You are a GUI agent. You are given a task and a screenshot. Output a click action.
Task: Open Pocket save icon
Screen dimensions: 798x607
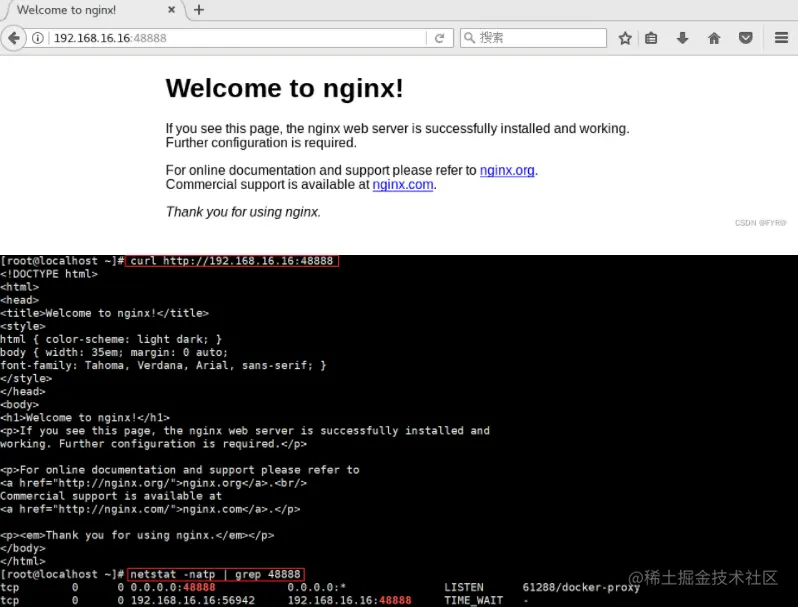tap(746, 38)
